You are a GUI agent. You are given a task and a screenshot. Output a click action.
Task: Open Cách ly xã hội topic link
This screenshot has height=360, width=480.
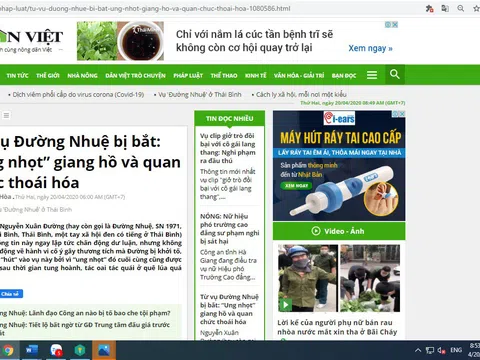coord(301,94)
